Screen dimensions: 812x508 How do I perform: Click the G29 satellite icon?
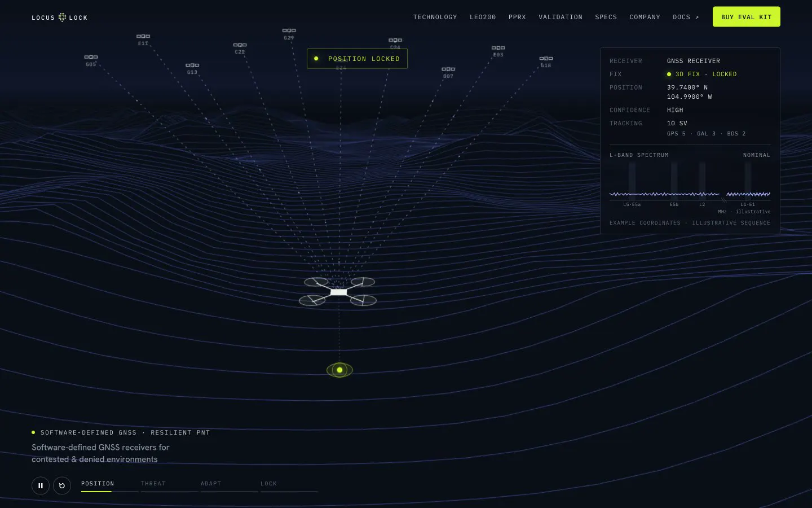coord(289,30)
